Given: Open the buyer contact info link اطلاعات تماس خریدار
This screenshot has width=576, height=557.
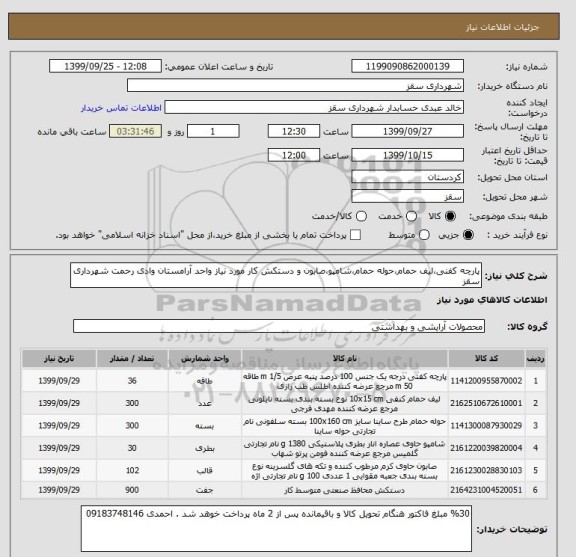Looking at the screenshot, I should pos(121,108).
